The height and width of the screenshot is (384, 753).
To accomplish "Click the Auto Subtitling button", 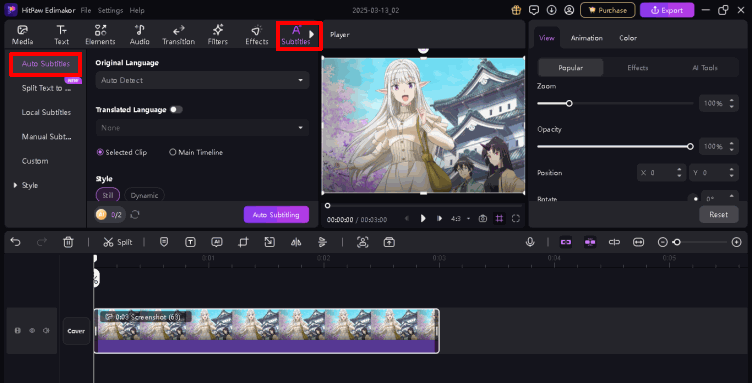I will click(276, 215).
